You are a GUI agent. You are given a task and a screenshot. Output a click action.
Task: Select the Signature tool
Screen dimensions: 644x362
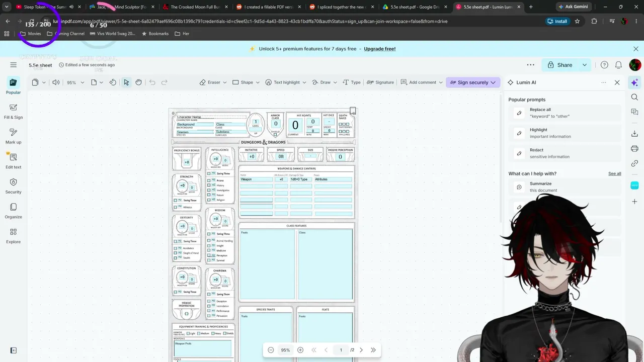(380, 82)
